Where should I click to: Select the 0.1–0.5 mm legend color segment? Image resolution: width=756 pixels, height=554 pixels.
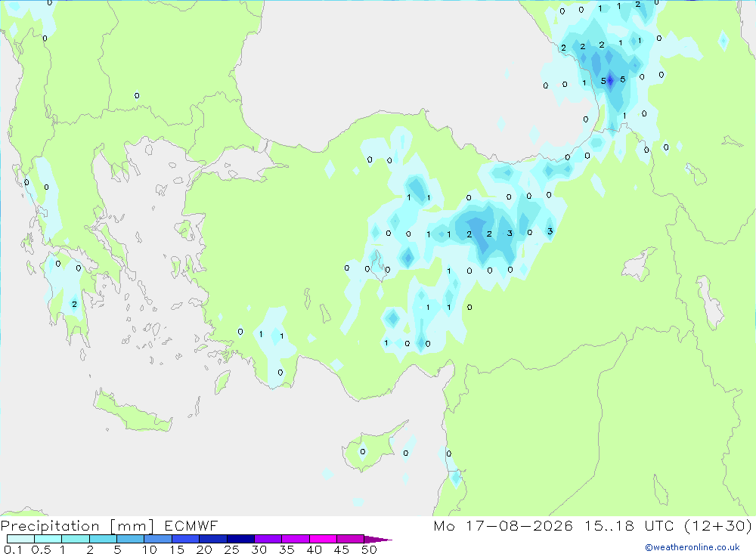(20, 539)
